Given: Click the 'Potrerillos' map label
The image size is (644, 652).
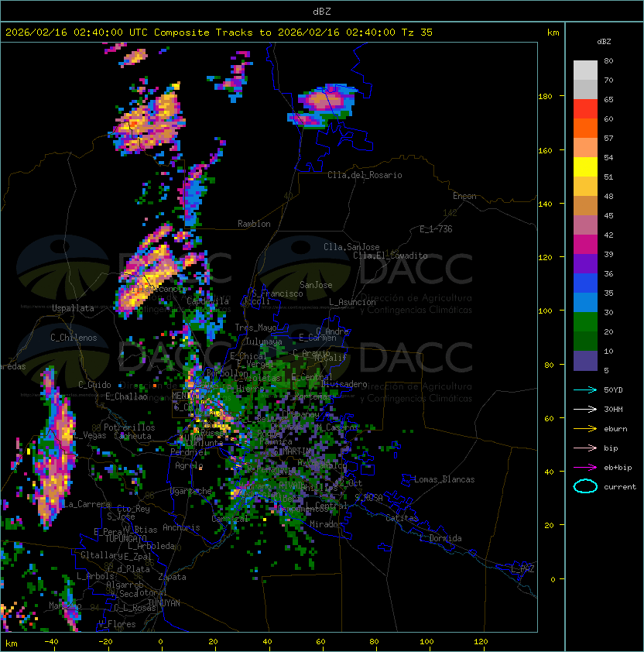Looking at the screenshot, I should (129, 427).
